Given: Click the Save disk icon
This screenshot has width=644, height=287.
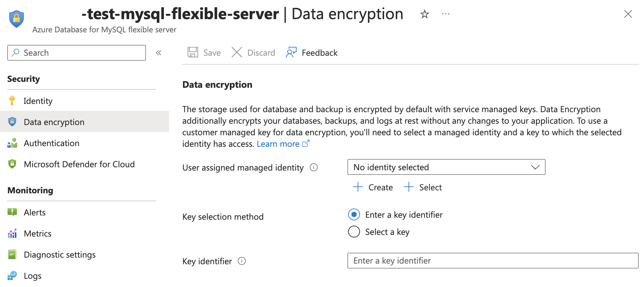Looking at the screenshot, I should point(193,52).
